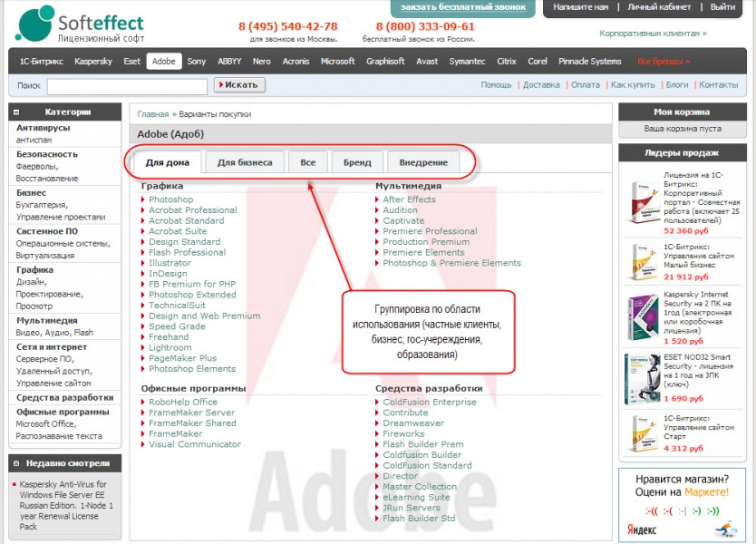This screenshot has height=544, width=756.
Task: Open Lightroom product link
Action: tap(170, 348)
